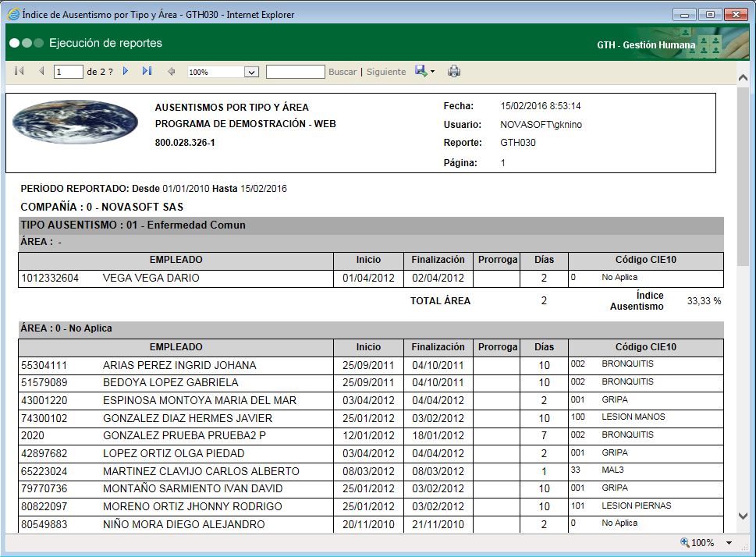Click start date 12/01/2012
This screenshot has height=557, width=756.
coord(368,436)
